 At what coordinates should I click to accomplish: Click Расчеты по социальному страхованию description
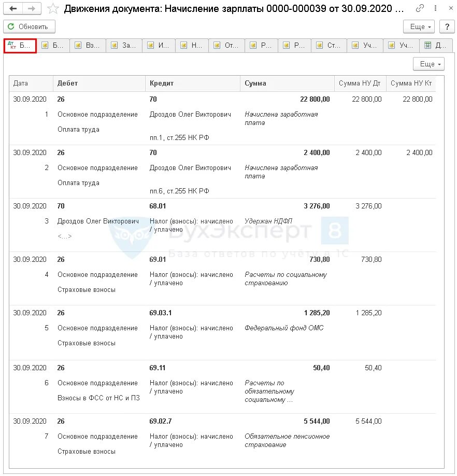[x=285, y=278]
